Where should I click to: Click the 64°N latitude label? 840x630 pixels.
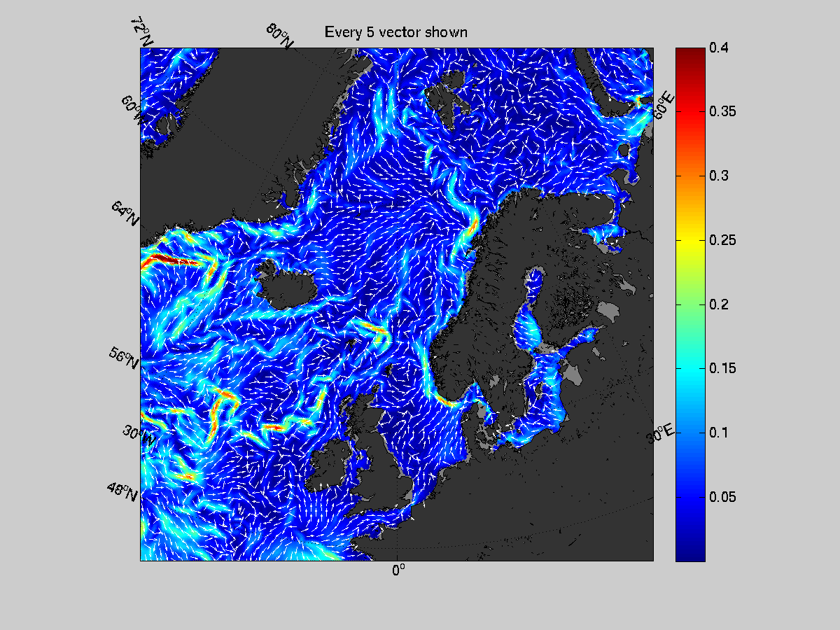click(125, 213)
